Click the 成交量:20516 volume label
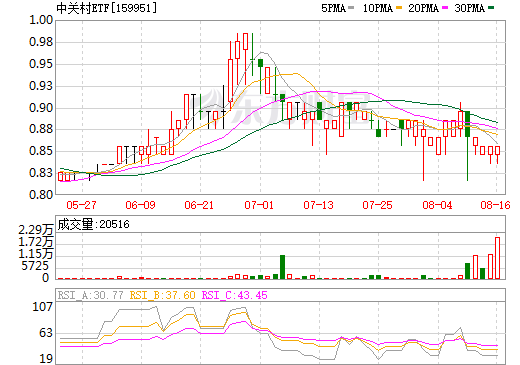Viewport: 520px width, 365px height. [93, 224]
